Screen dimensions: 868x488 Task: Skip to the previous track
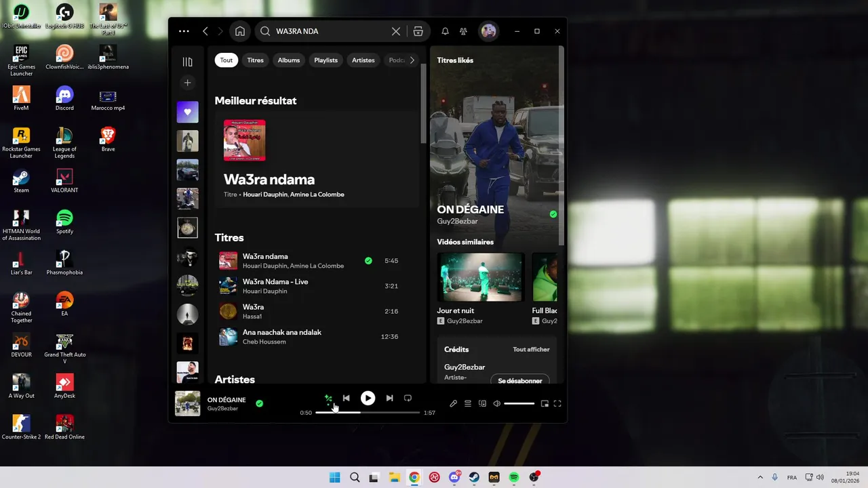click(346, 399)
